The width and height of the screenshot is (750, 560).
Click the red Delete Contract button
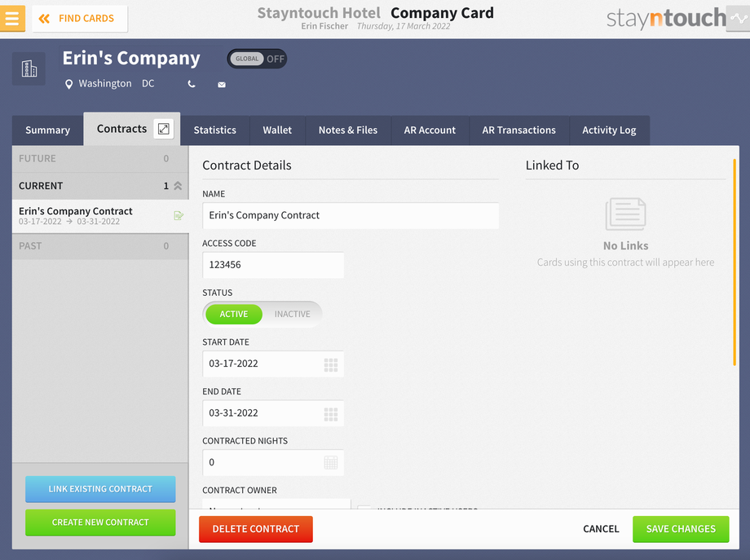pos(256,529)
